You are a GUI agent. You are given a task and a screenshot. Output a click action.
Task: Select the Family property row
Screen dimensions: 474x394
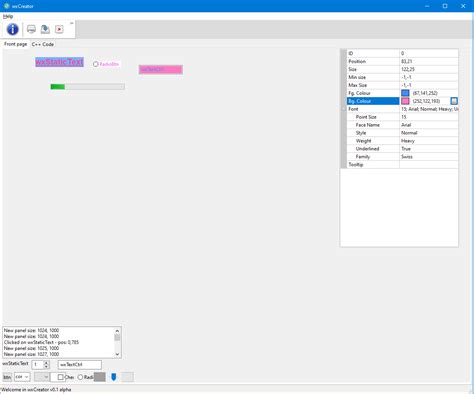(x=403, y=157)
